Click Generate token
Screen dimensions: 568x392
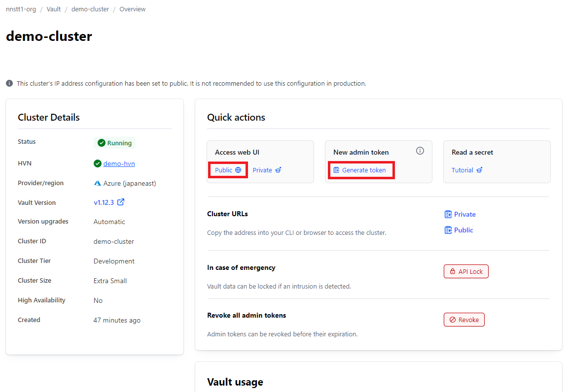tap(360, 170)
